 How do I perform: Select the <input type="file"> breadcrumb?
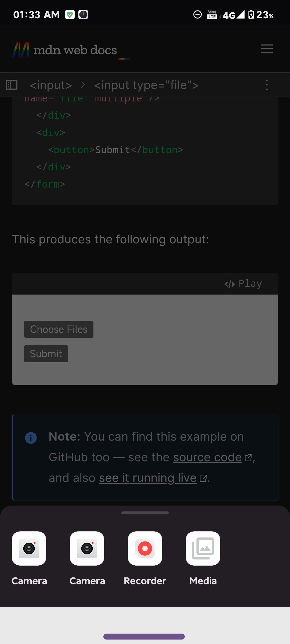tap(146, 85)
